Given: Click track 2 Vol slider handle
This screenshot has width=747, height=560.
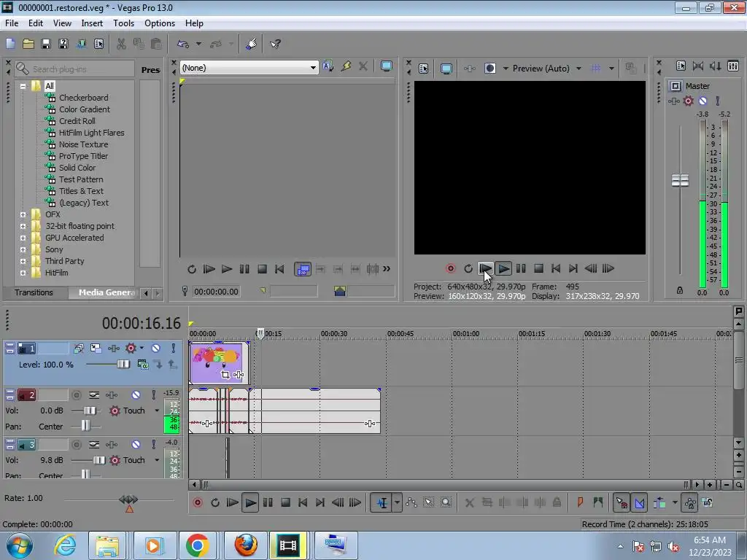Looking at the screenshot, I should (x=90, y=411).
